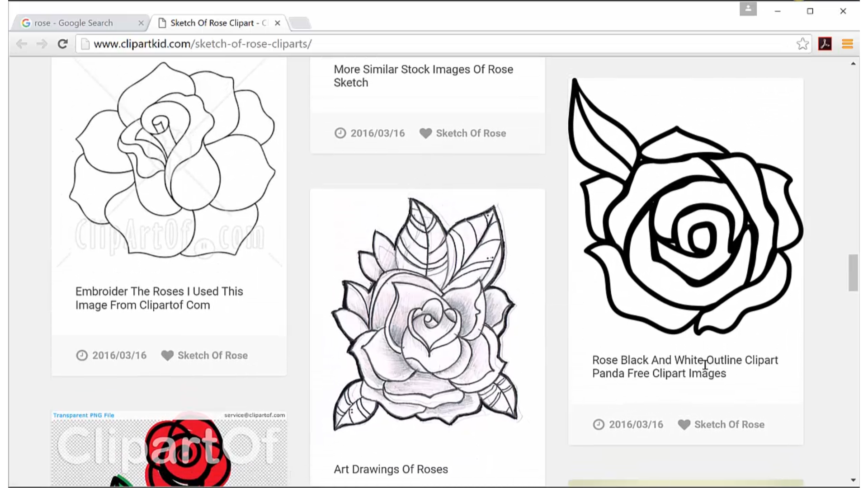Click the heart icon on the Embroider Roses card
The height and width of the screenshot is (488, 868).
[x=167, y=356]
